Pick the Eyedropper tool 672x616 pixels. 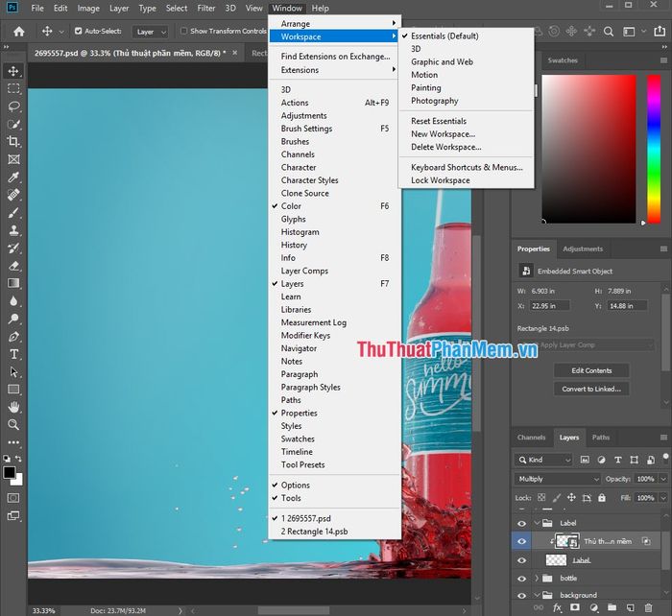pyautogui.click(x=13, y=178)
